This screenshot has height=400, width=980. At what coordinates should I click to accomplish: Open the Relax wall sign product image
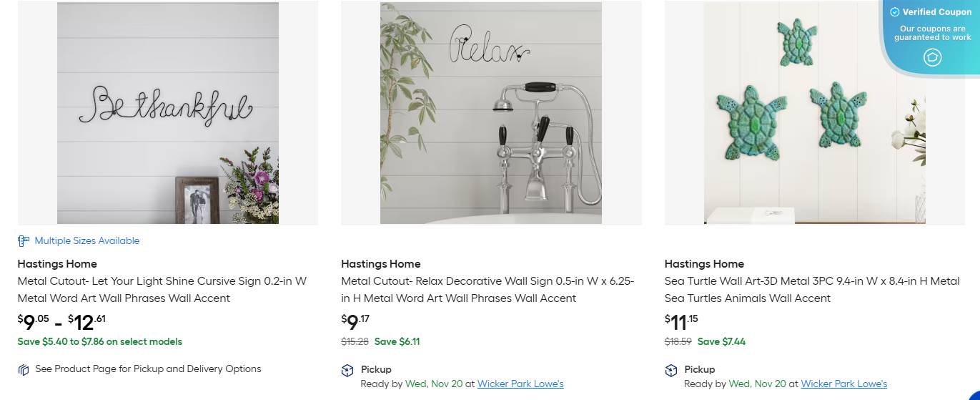tap(491, 113)
